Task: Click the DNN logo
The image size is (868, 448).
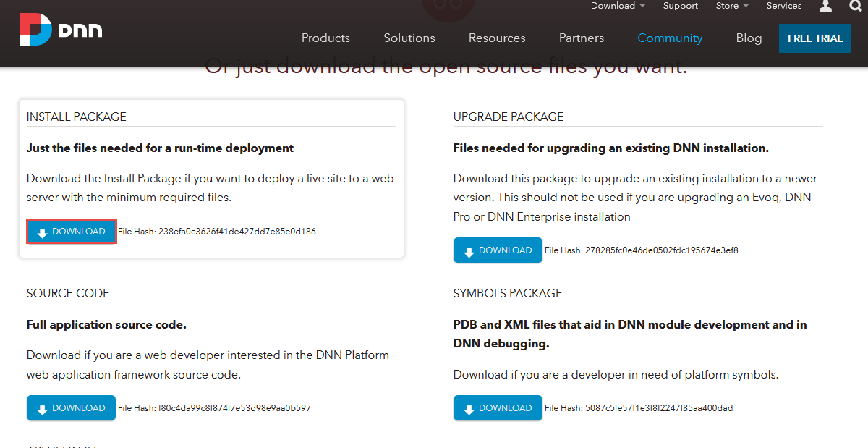Action: [61, 30]
